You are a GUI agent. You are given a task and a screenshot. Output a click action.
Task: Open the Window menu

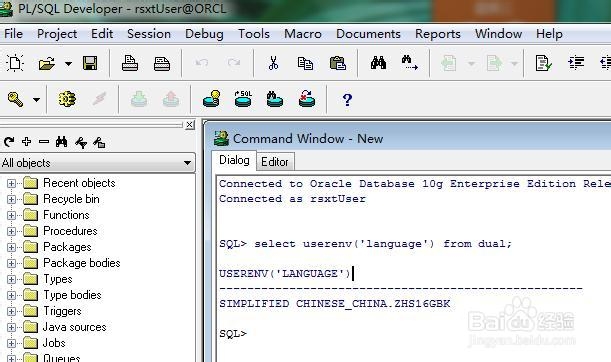tap(498, 34)
